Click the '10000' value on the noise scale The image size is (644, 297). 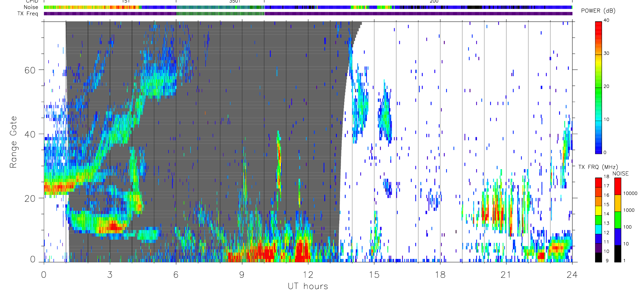pyautogui.click(x=630, y=193)
